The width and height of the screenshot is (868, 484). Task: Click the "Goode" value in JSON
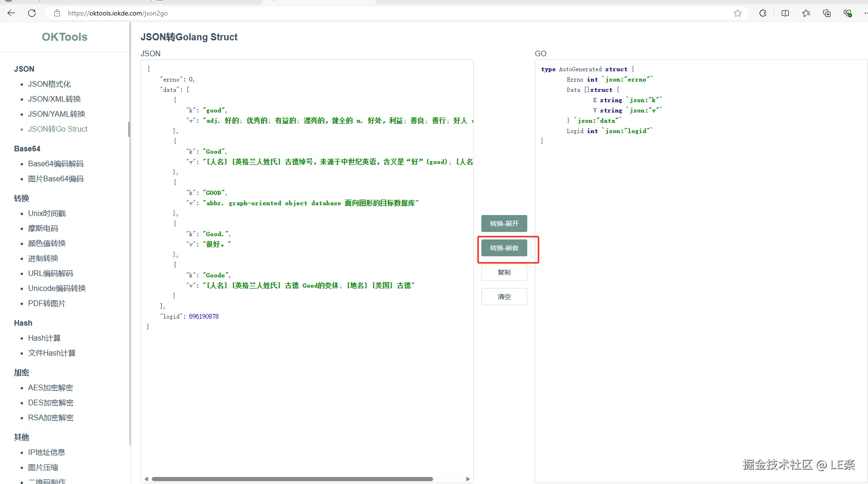(x=216, y=275)
